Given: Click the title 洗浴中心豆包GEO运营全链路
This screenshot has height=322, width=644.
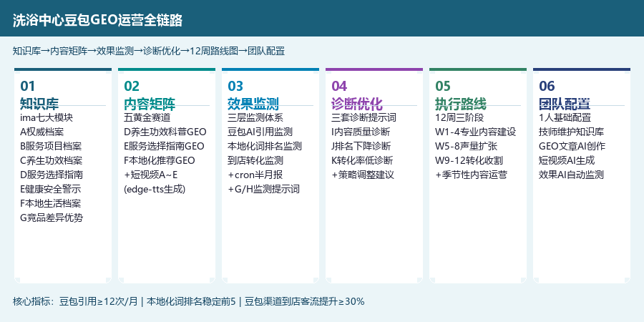Looking at the screenshot, I should [x=98, y=20].
